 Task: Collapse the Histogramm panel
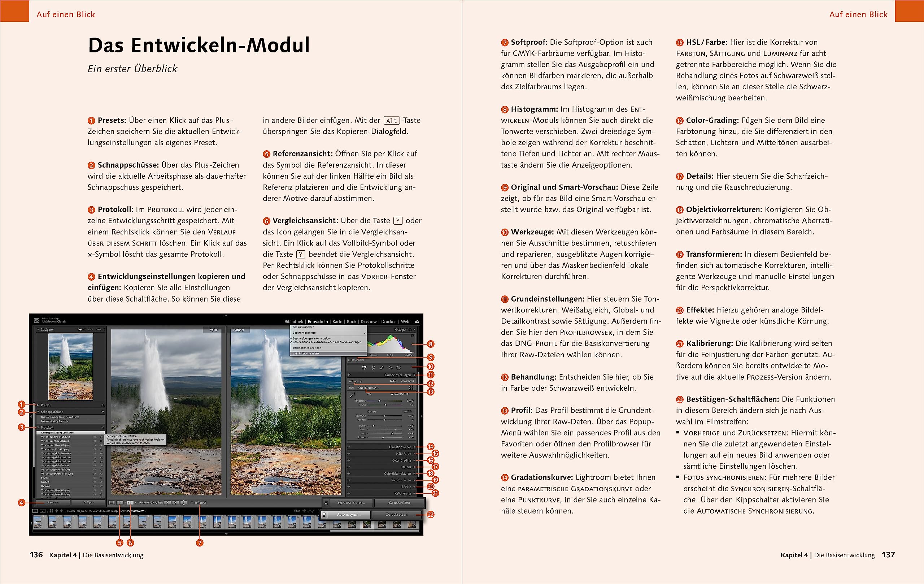click(414, 330)
